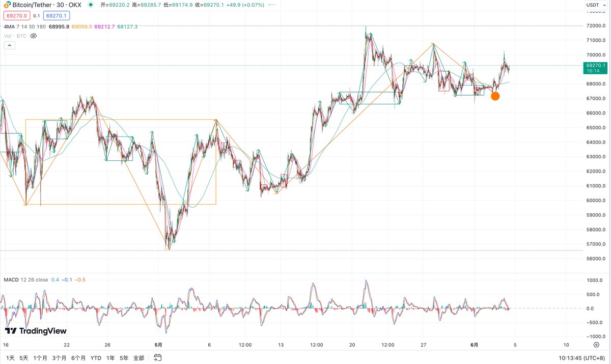Click the MACD axis value 1000.0
This screenshot has height=364, width=611.
click(595, 281)
